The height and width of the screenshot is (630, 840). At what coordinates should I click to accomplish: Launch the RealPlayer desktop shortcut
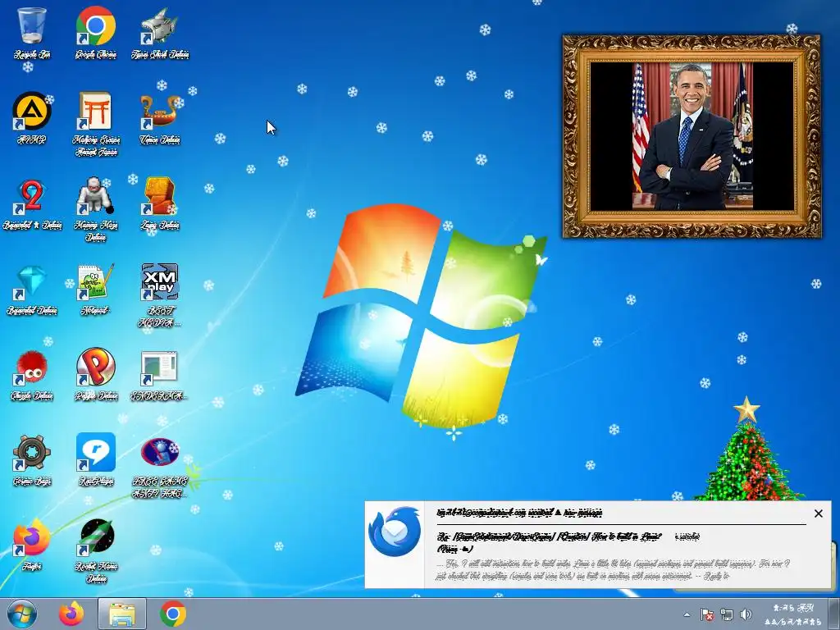click(x=96, y=461)
